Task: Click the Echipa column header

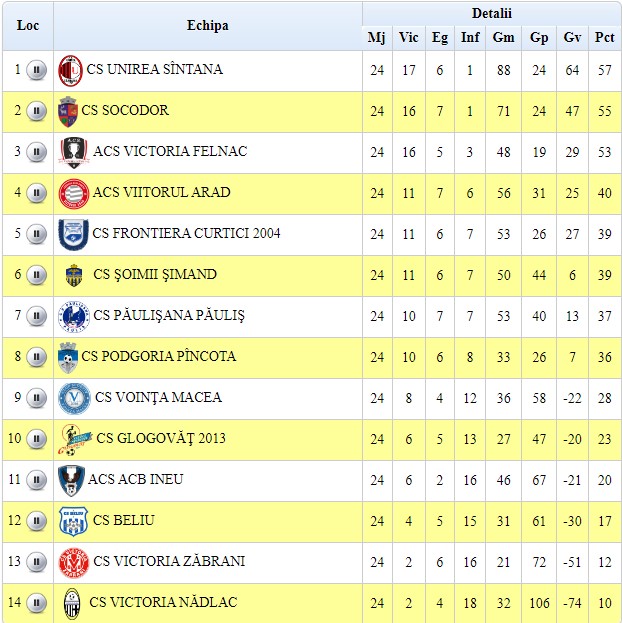Action: [x=207, y=25]
